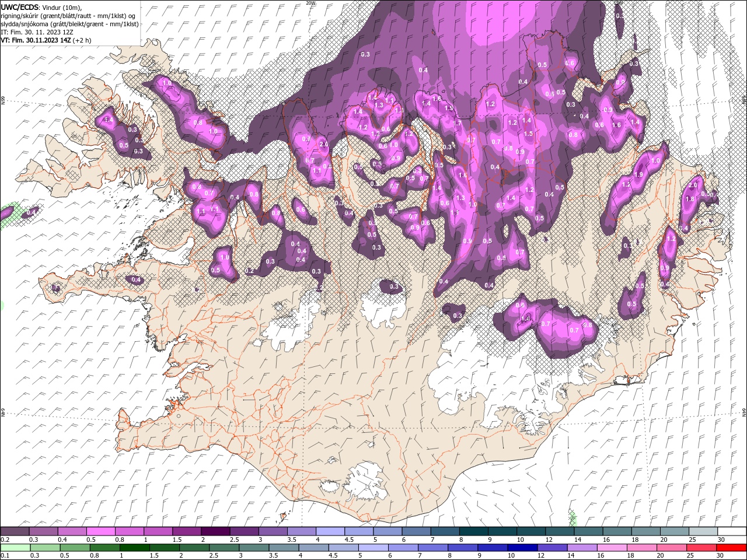Pick the pale grey 25 swatch in snow legend
Viewport: 747px width, 560px height.
(x=703, y=531)
